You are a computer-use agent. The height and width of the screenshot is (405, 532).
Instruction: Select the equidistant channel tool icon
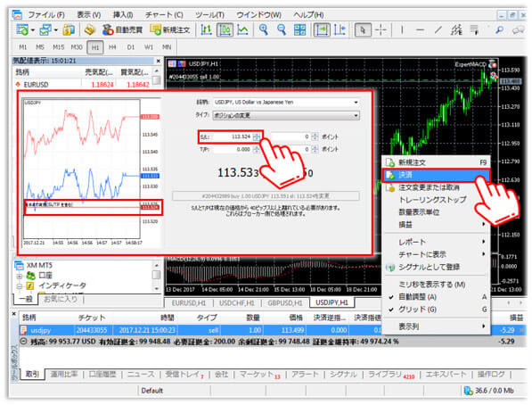pyautogui.click(x=456, y=30)
